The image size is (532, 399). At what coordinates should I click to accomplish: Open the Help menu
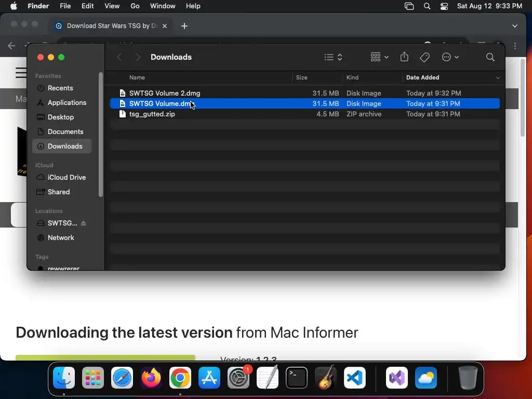(193, 6)
